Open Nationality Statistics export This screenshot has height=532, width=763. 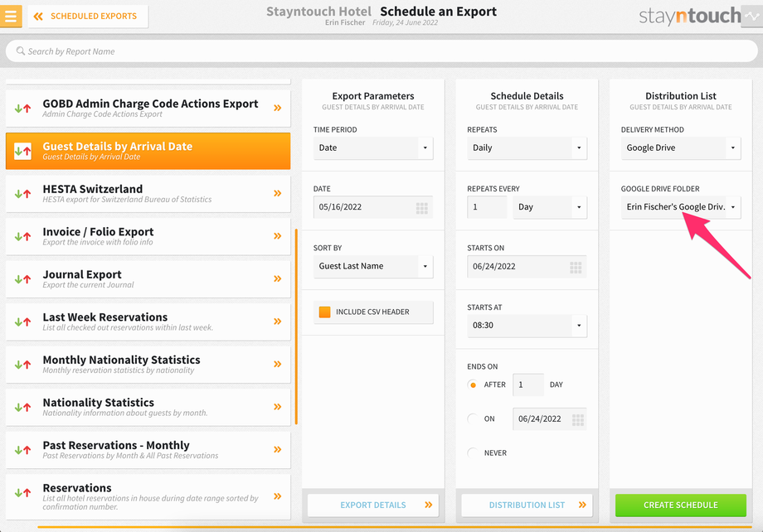(x=148, y=408)
